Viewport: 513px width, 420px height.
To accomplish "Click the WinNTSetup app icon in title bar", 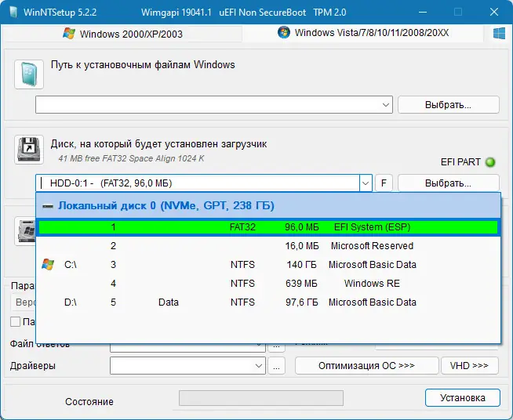I will click(13, 13).
